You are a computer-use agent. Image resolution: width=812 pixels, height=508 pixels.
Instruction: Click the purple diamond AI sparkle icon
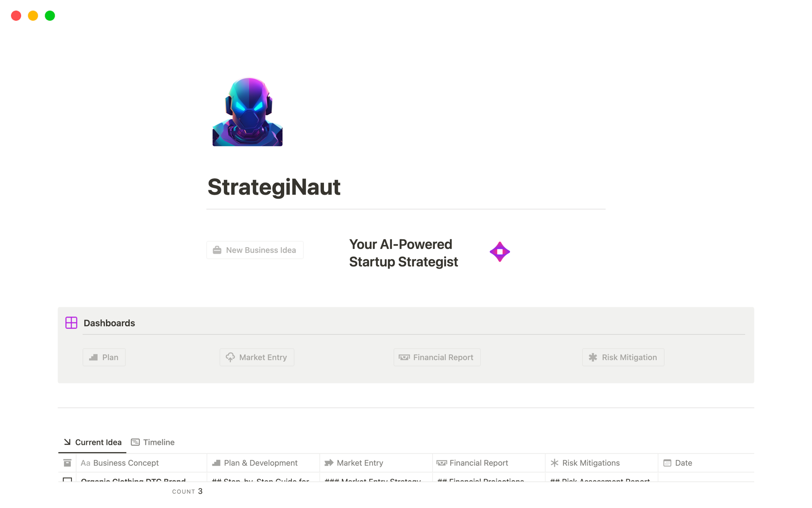[x=499, y=252]
